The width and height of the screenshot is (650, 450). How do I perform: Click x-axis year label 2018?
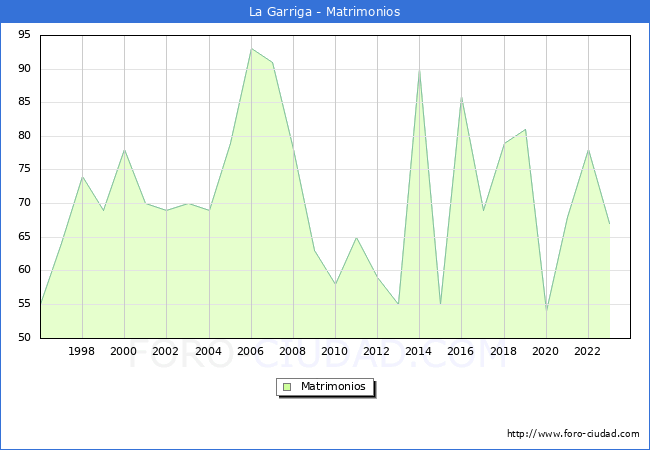click(x=504, y=351)
